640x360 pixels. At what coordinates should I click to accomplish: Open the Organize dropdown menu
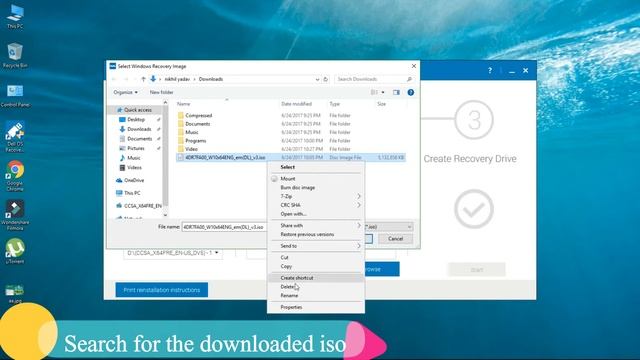(x=125, y=93)
